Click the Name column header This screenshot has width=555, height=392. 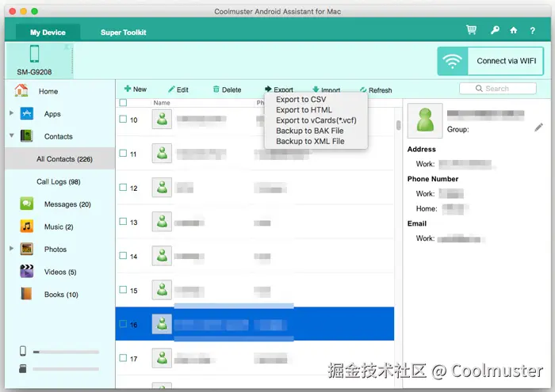click(x=162, y=103)
